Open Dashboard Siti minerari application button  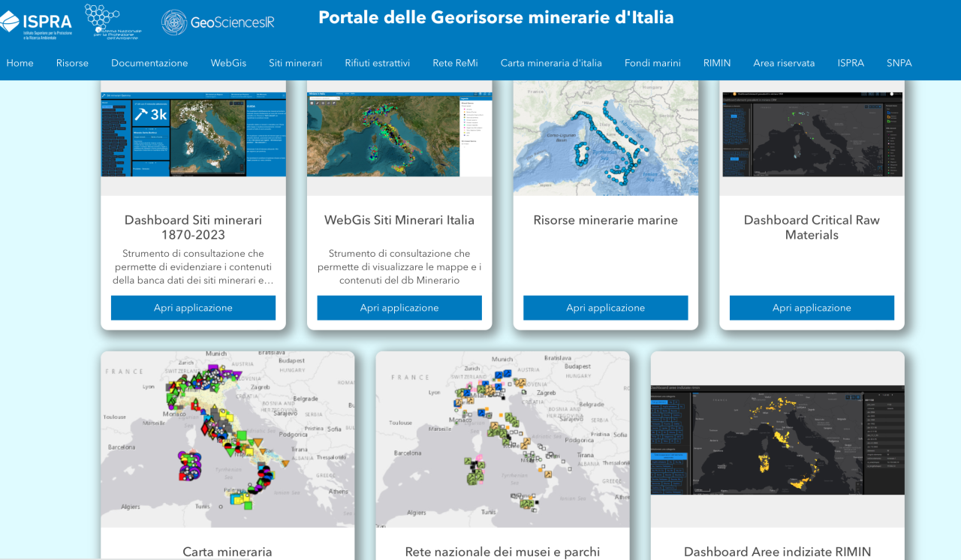193,308
